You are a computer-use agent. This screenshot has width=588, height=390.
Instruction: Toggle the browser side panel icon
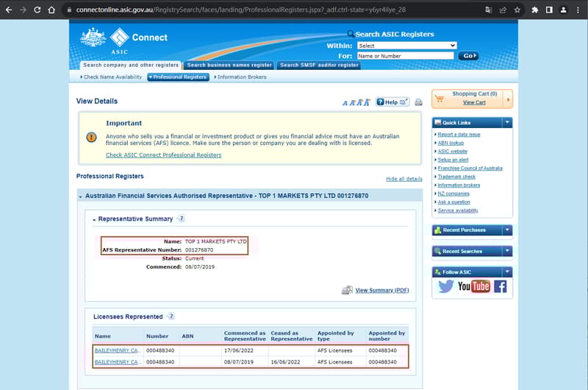(549, 10)
